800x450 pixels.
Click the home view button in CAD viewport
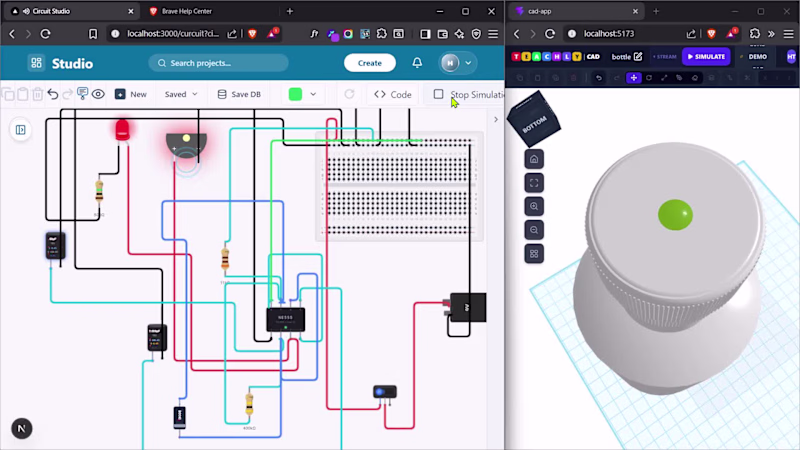(534, 159)
